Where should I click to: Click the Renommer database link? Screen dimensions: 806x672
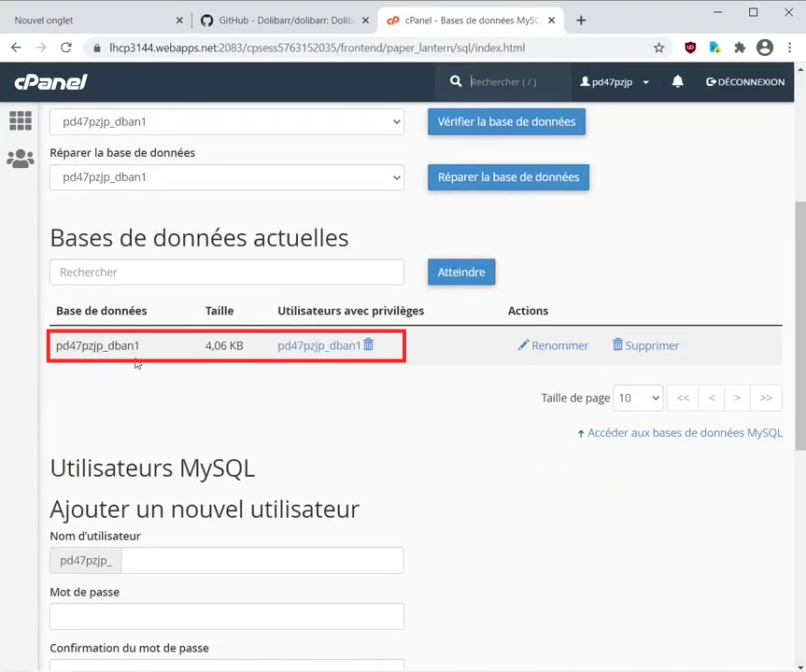[x=553, y=345]
